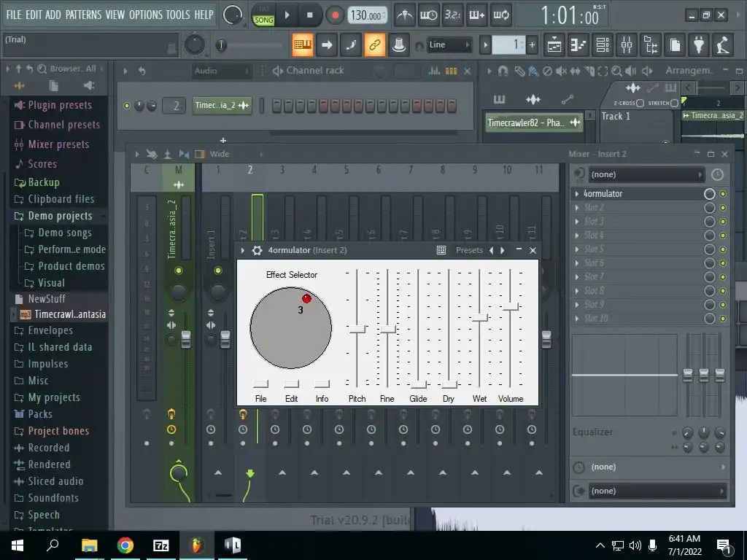Click 4ormulator File button
Image resolution: width=747 pixels, height=560 pixels.
pos(260,384)
